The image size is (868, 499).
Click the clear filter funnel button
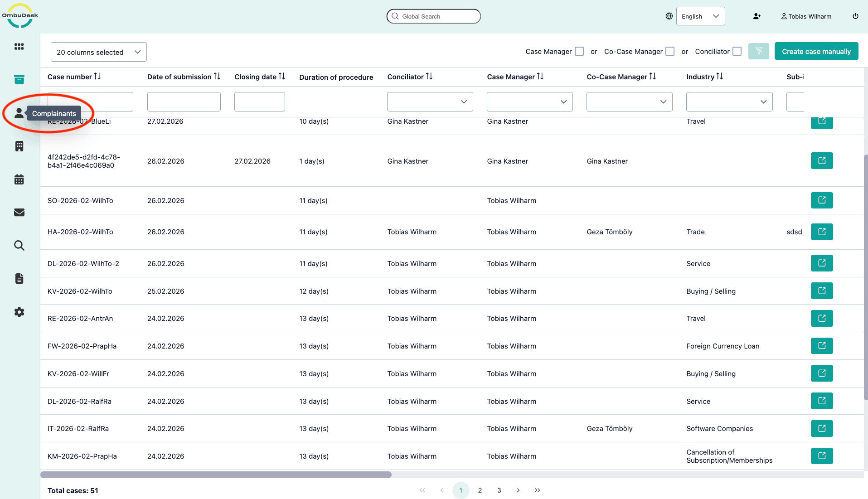pyautogui.click(x=758, y=51)
